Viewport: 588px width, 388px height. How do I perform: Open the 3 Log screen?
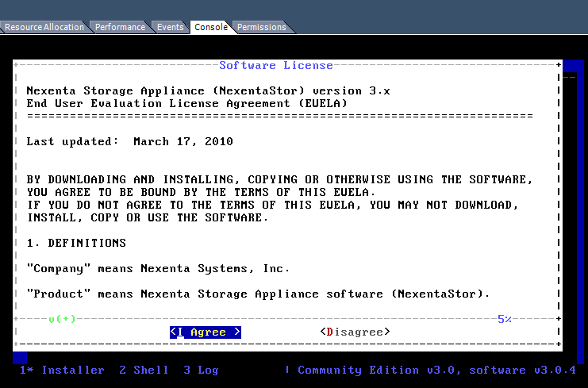pyautogui.click(x=201, y=371)
